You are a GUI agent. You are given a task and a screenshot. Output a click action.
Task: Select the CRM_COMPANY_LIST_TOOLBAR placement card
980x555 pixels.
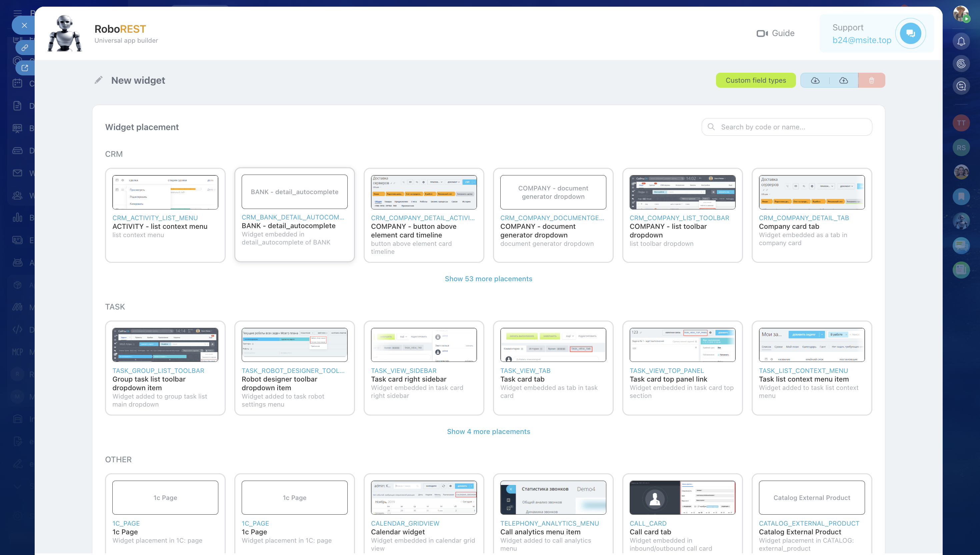[682, 215]
